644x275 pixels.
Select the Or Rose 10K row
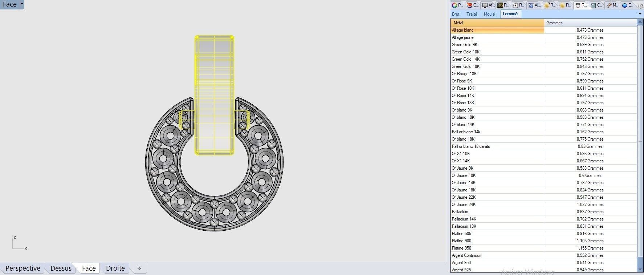(x=543, y=88)
